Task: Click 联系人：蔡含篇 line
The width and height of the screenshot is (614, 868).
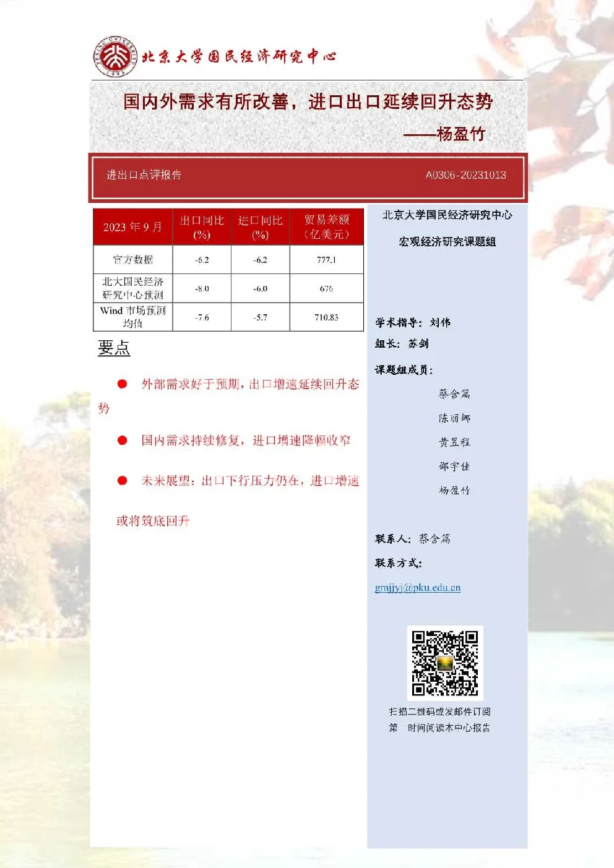Action: click(413, 539)
